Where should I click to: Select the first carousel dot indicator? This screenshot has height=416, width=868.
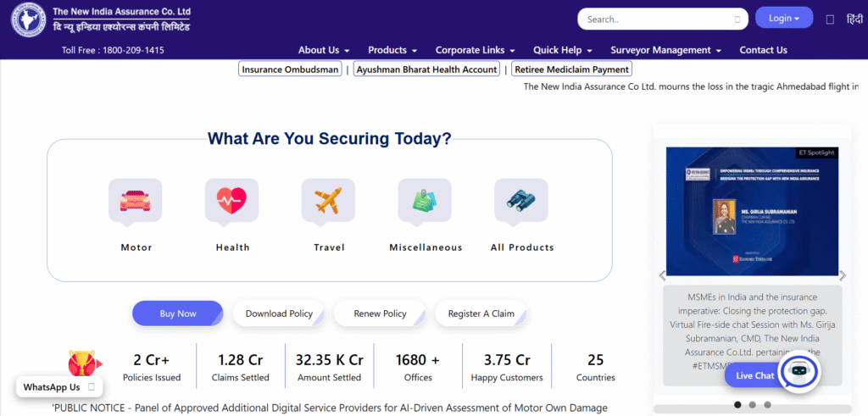click(x=737, y=404)
